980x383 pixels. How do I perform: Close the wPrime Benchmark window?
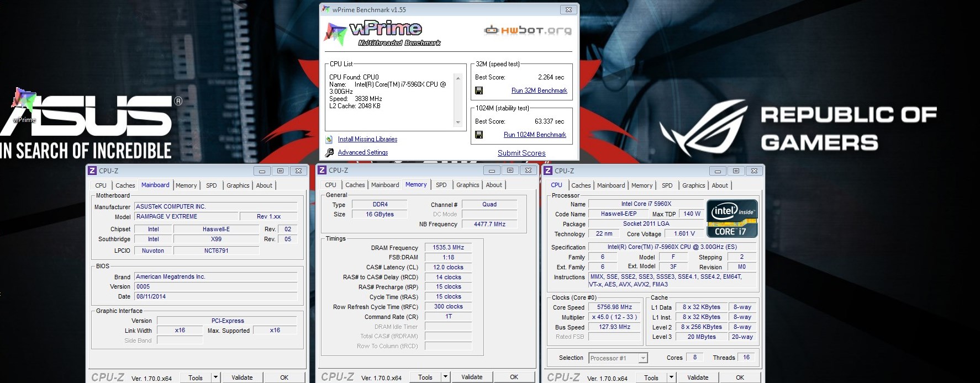pyautogui.click(x=568, y=10)
